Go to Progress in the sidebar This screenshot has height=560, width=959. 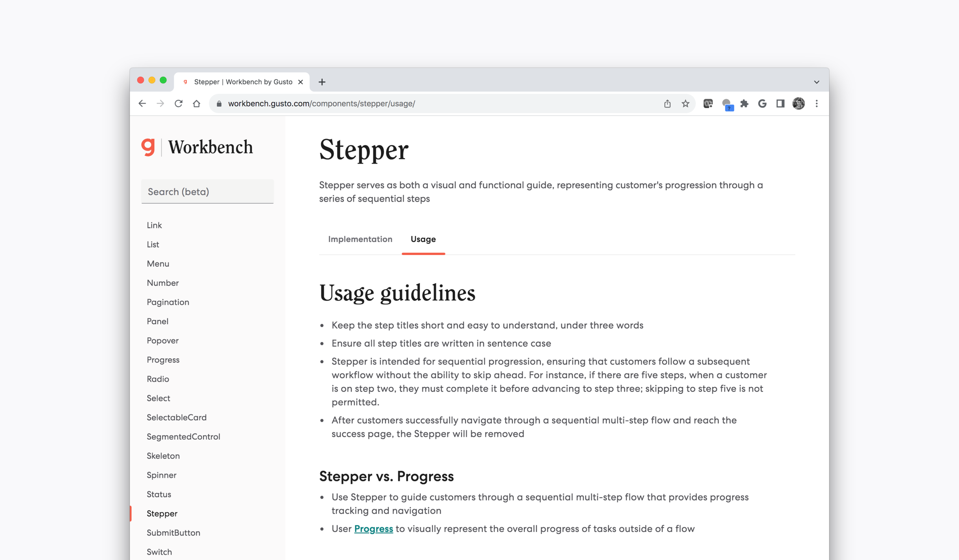[x=163, y=360]
